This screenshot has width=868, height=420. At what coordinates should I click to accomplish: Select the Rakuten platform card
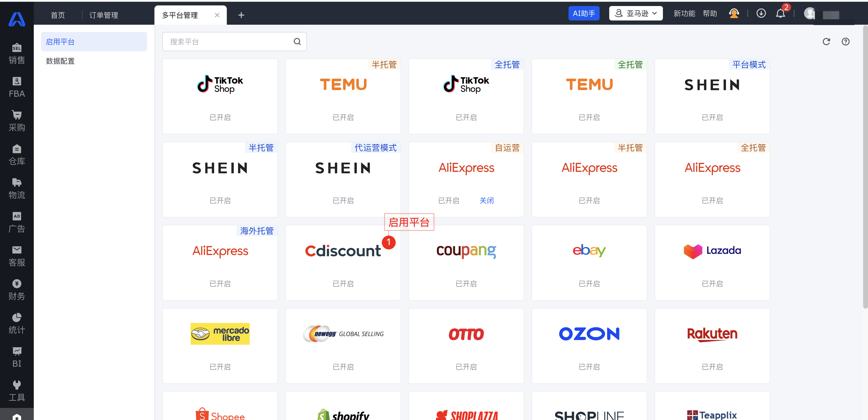point(712,346)
